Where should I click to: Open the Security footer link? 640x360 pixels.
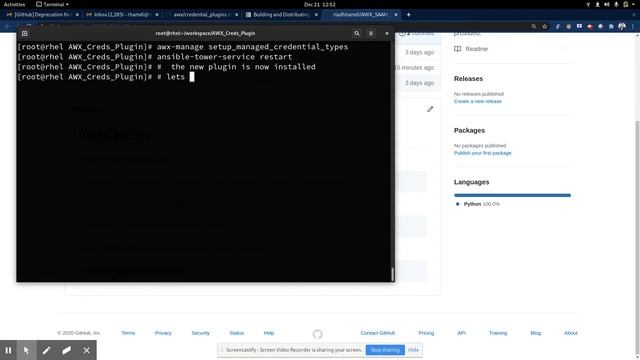(x=200, y=333)
